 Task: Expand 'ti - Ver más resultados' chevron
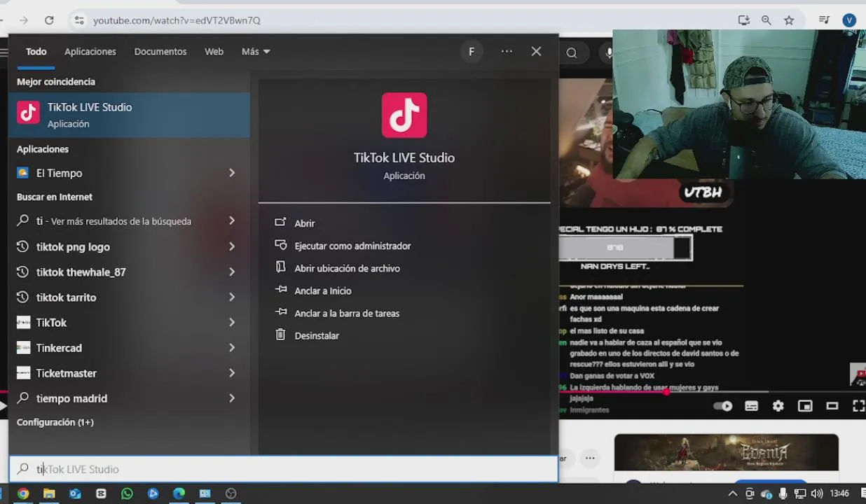pyautogui.click(x=232, y=220)
